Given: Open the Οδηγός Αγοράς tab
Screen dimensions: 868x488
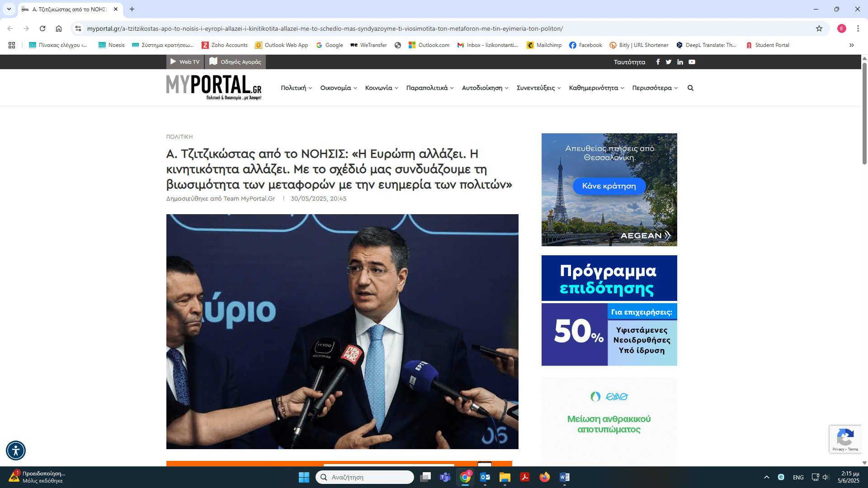Looking at the screenshot, I should tap(235, 62).
